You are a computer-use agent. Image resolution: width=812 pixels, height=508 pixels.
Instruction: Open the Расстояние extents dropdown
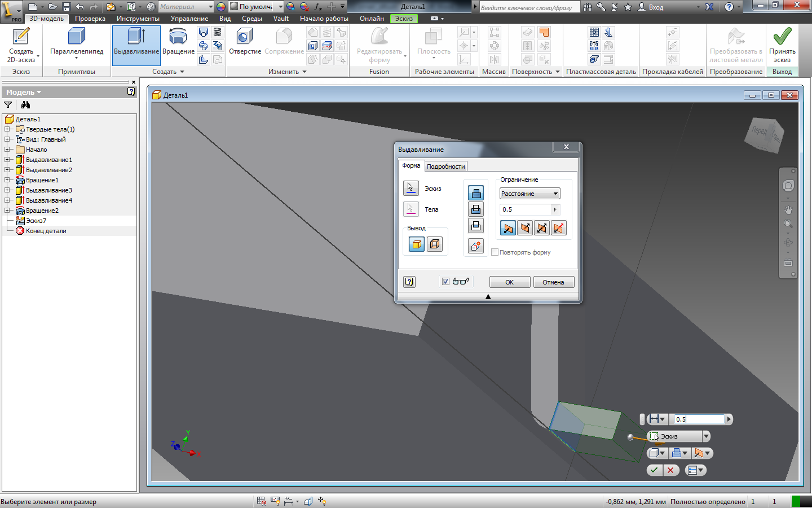[529, 194]
